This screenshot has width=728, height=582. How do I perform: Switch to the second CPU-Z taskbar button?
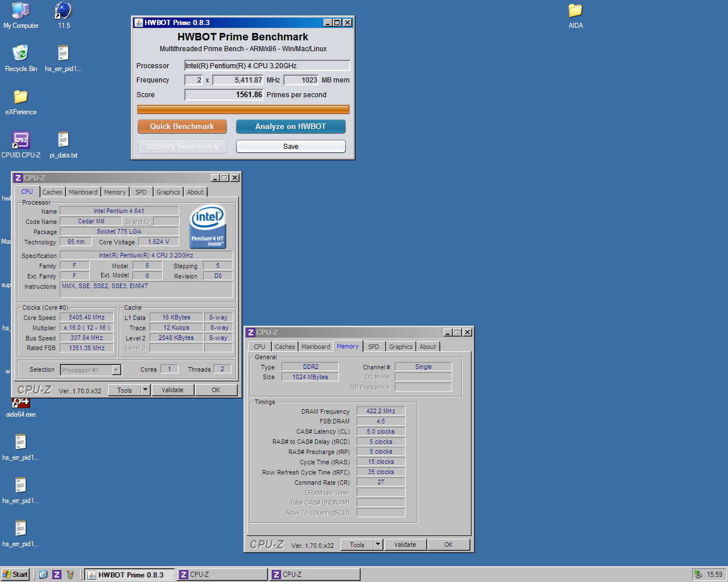coord(315,575)
